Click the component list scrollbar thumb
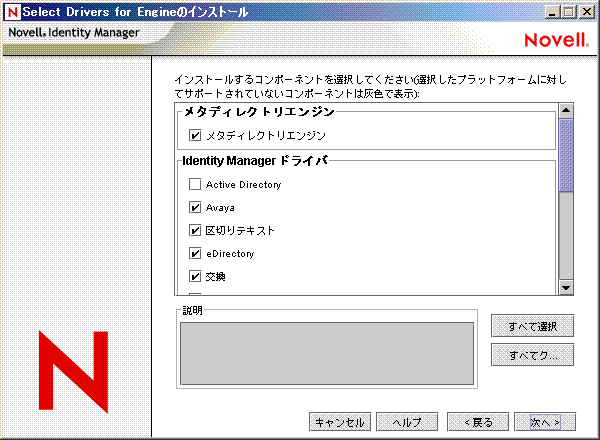The width and height of the screenshot is (600, 440). click(x=566, y=155)
